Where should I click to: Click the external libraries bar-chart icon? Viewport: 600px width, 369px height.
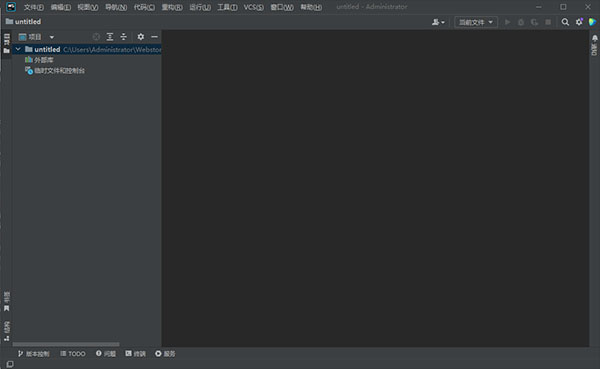tap(29, 60)
